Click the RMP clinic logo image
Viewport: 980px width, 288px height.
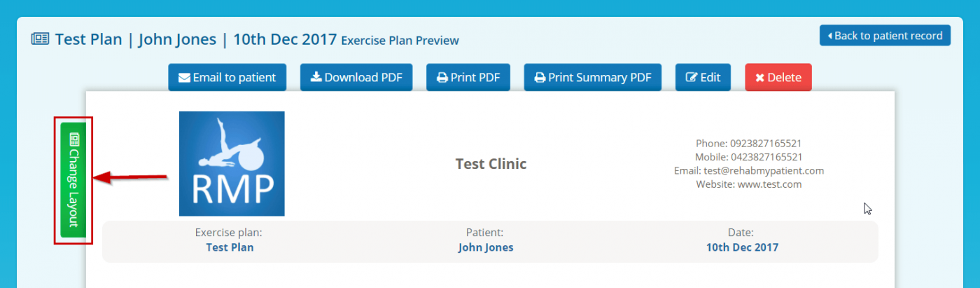point(232,163)
